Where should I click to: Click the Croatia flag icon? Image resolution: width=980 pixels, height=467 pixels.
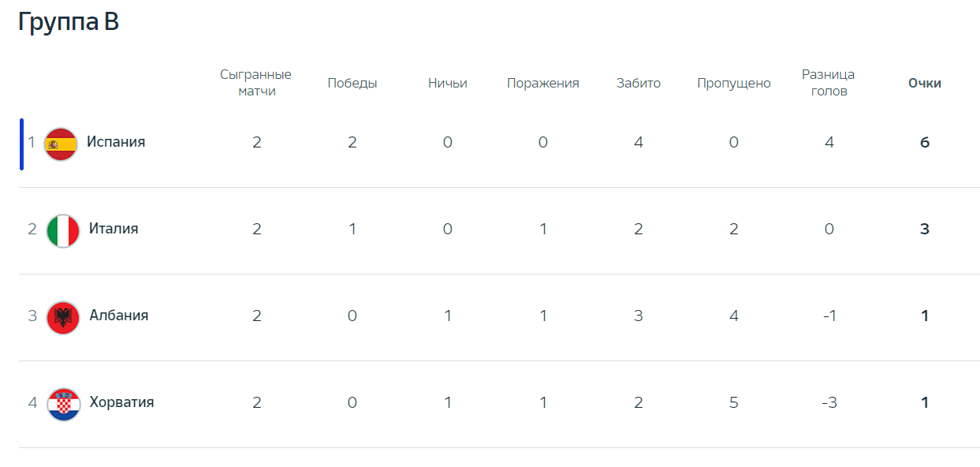[63, 404]
